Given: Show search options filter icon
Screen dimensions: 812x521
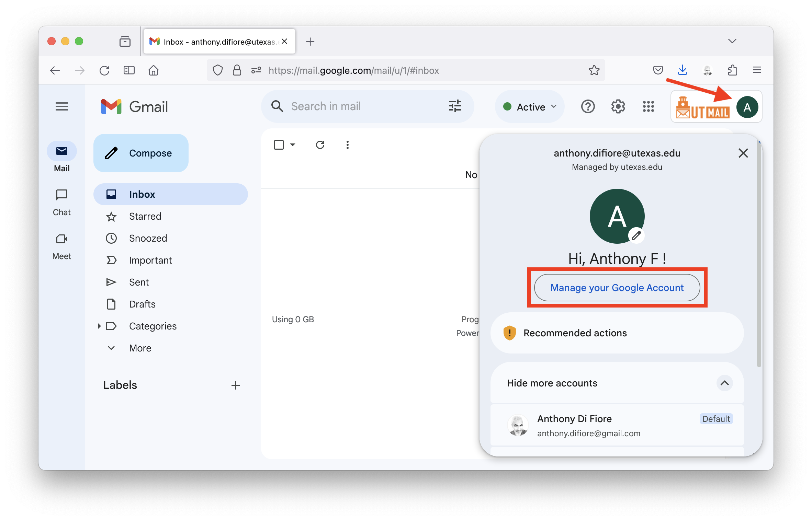Looking at the screenshot, I should pos(455,106).
